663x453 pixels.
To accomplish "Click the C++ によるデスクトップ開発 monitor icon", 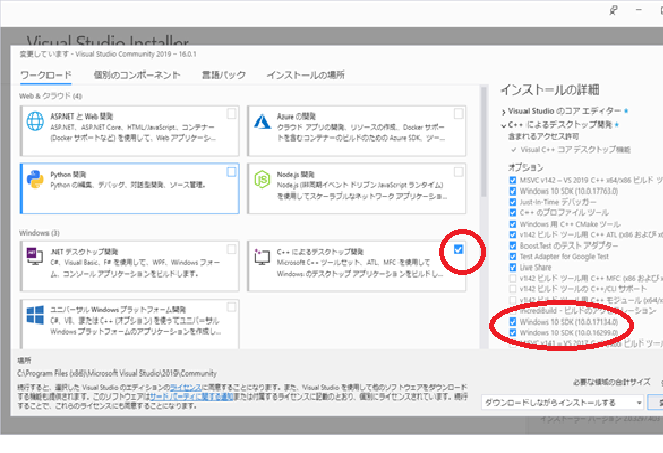I will click(262, 256).
